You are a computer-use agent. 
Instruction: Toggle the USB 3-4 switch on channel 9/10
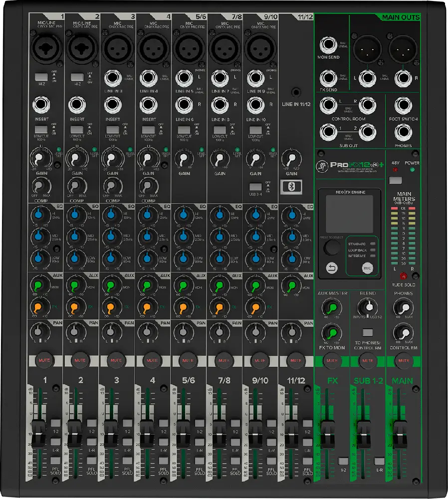click(x=255, y=187)
